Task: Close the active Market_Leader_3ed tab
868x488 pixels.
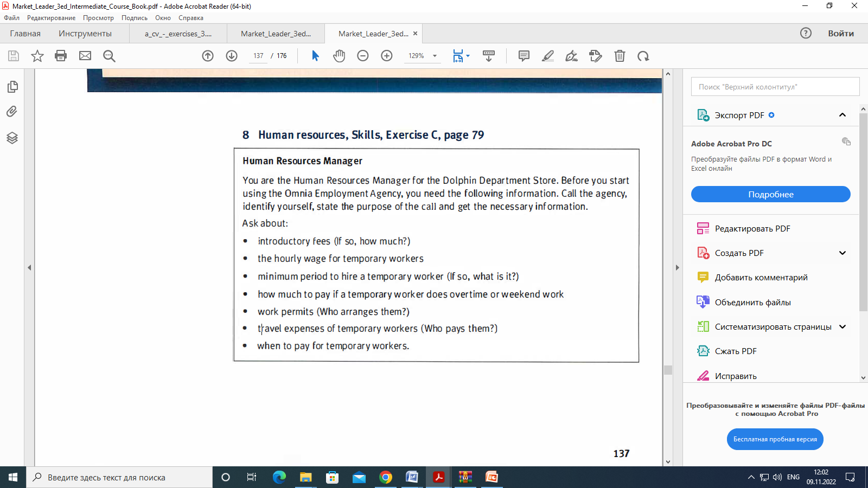Action: [x=416, y=33]
